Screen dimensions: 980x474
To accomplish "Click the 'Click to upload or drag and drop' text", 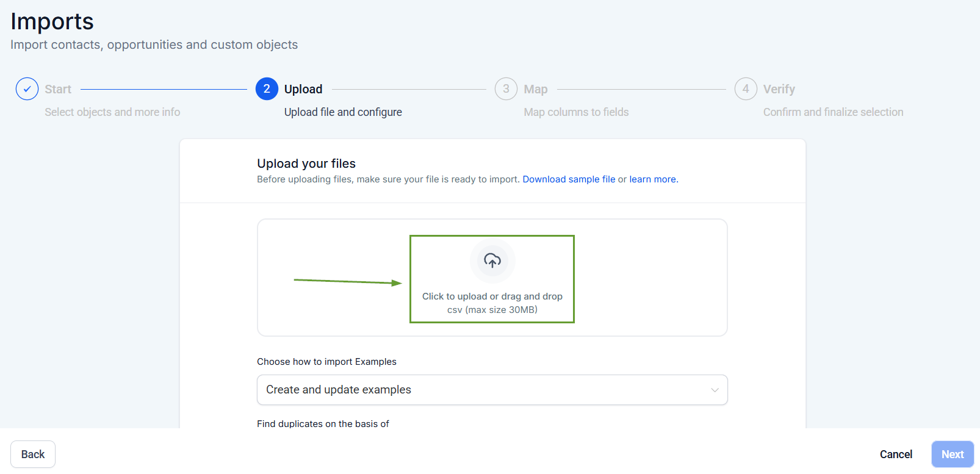I will (x=492, y=296).
